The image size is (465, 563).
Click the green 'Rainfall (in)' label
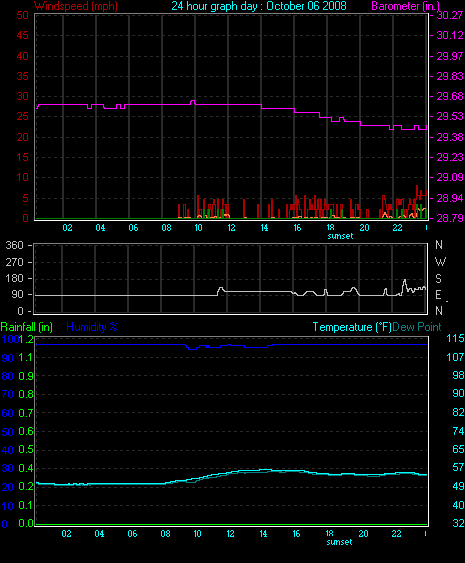27,327
